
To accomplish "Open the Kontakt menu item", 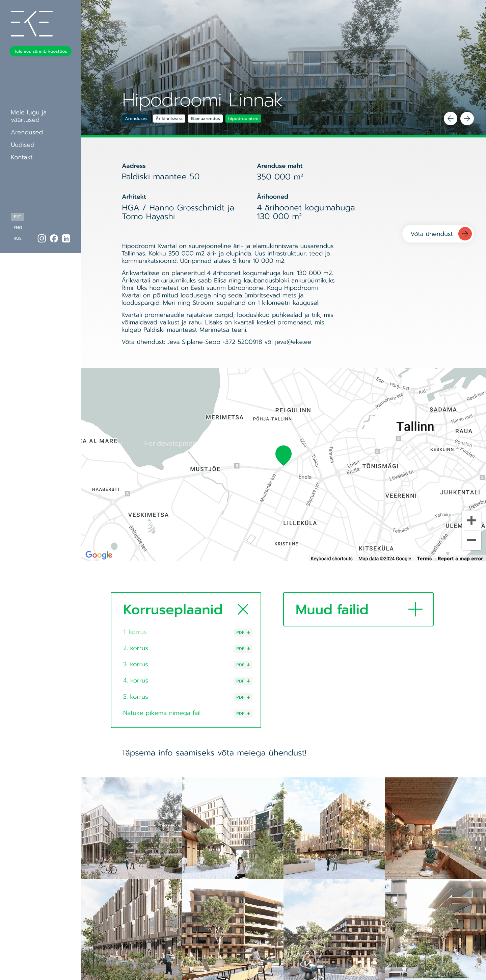I will 22,157.
